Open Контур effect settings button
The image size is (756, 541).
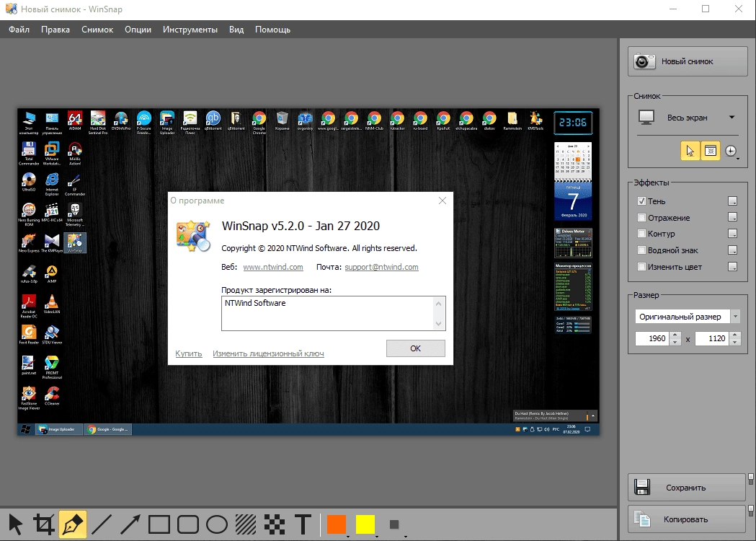(732, 234)
